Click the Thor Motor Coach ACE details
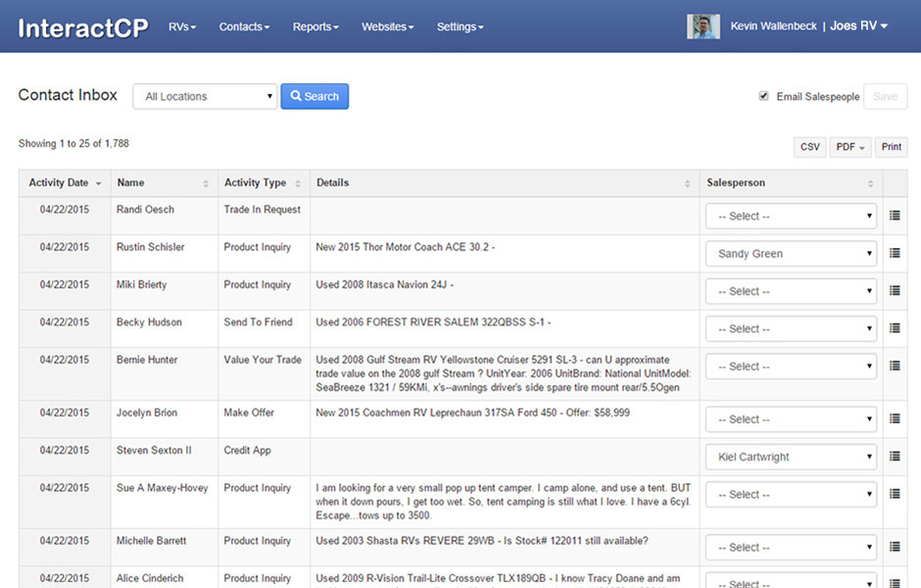 (406, 247)
